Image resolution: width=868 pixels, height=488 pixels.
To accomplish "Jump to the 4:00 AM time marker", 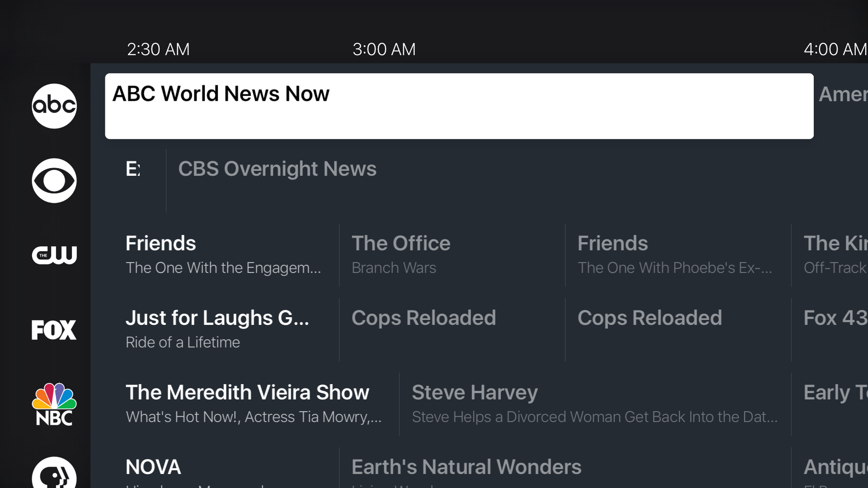I will (x=835, y=49).
